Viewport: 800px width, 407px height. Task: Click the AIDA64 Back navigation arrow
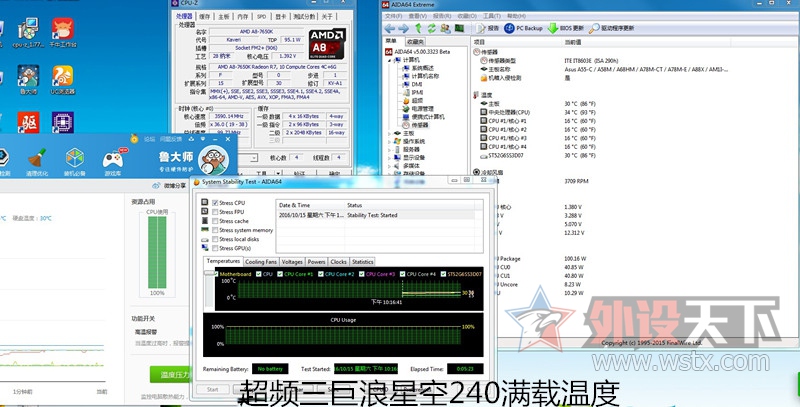click(390, 29)
